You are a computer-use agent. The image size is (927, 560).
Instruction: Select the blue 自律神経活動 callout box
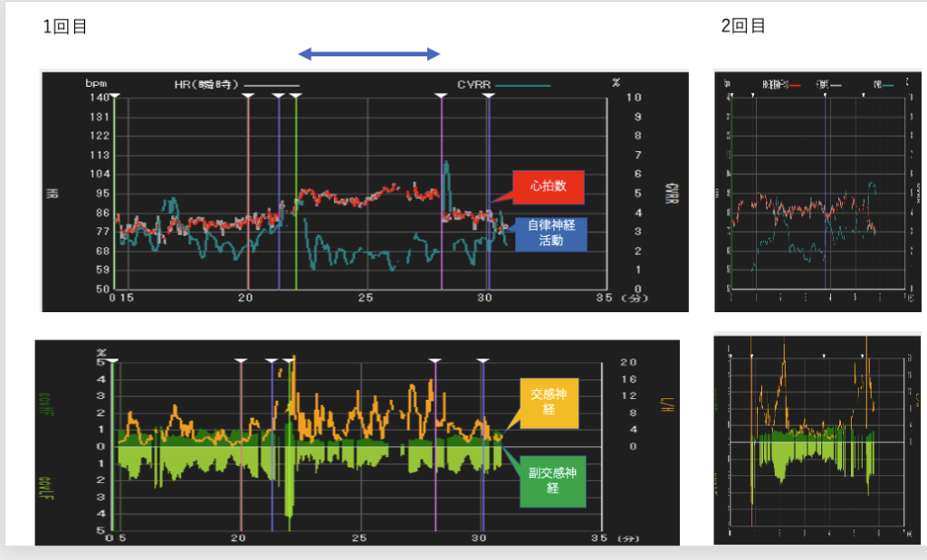(551, 233)
